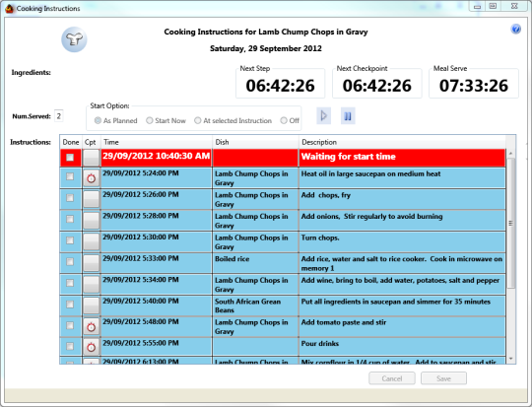This screenshot has width=532, height=407.
Task: Click the Cpt button in Boiled rice row
Action: click(x=92, y=263)
